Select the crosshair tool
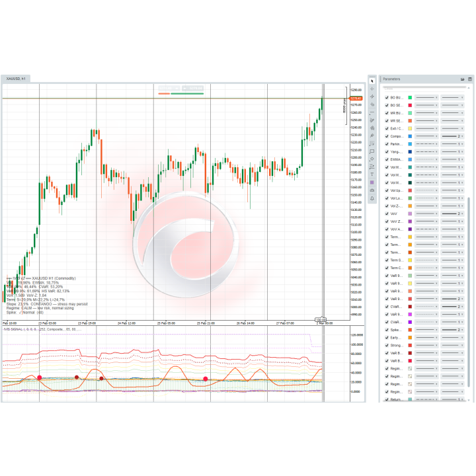Screen dimensions: 476x476 (x=372, y=89)
